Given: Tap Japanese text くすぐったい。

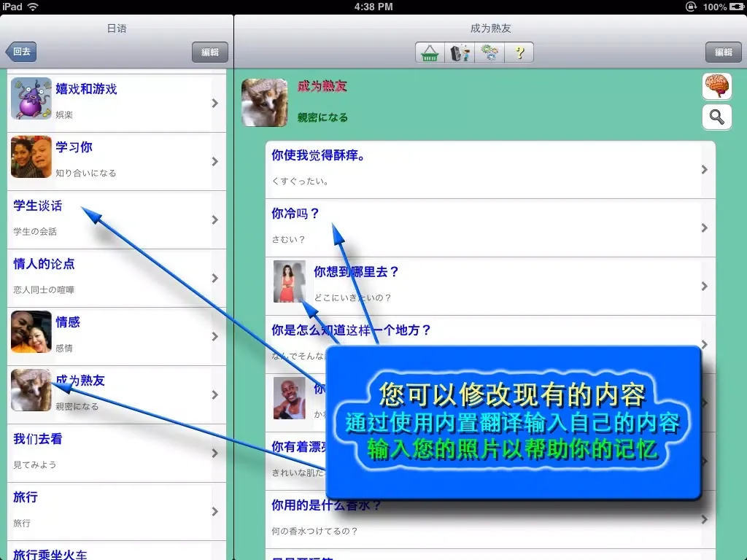Looking at the screenshot, I should (x=300, y=181).
